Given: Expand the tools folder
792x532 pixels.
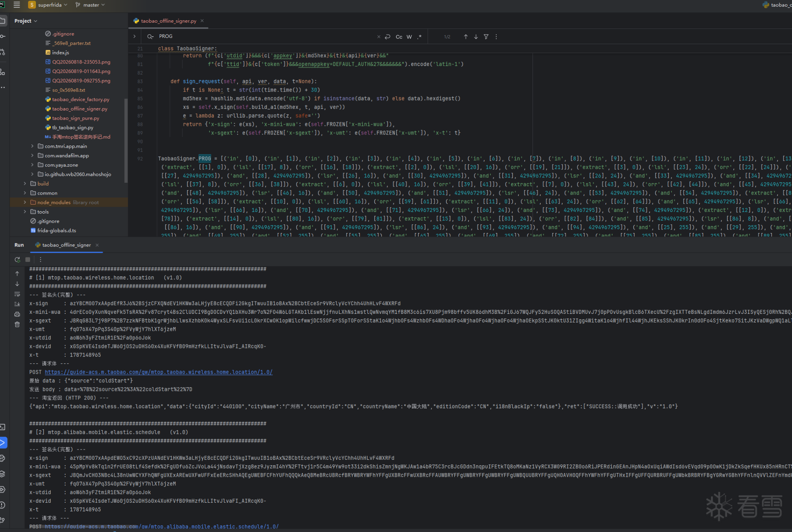Looking at the screenshot, I should point(25,212).
